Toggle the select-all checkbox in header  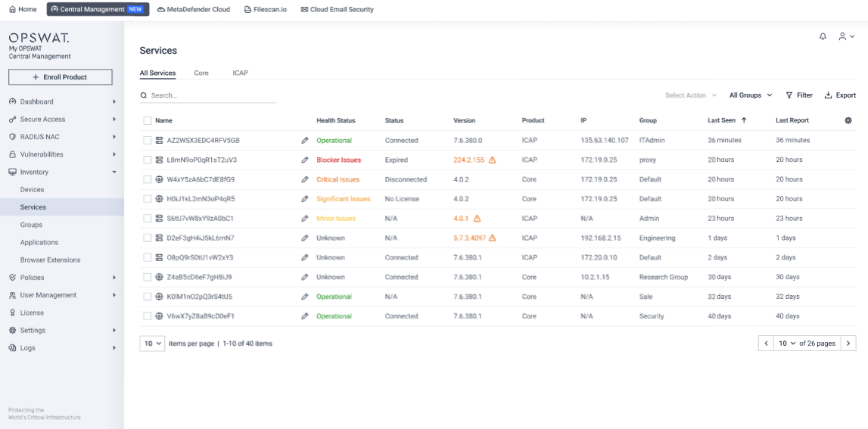pos(148,120)
